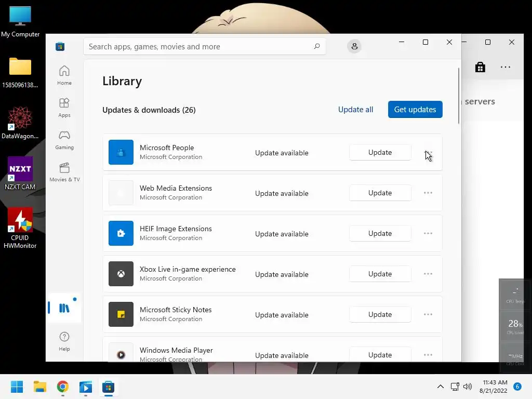The height and width of the screenshot is (399, 532).
Task: Open the Windows Start menu
Action: (17, 387)
